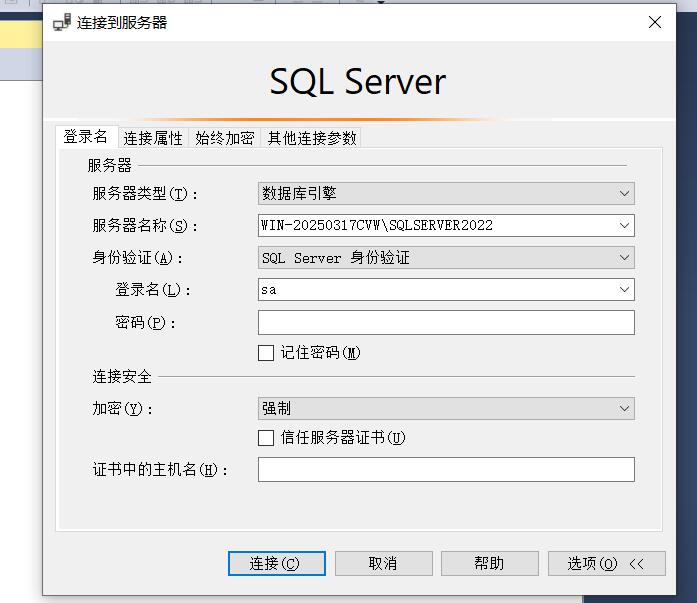Screen dimensions: 697x603
Task: Open the 服务器类型 dropdown
Action: click(446, 193)
